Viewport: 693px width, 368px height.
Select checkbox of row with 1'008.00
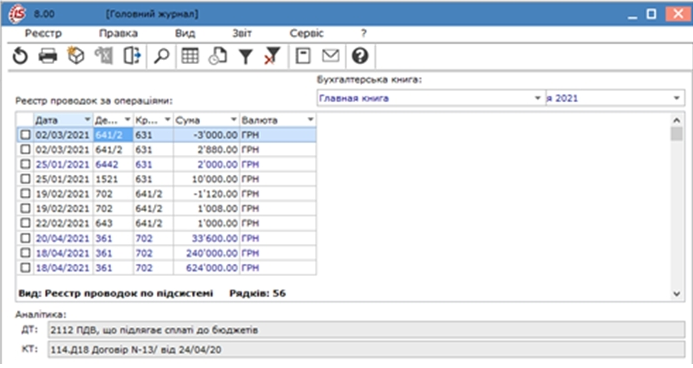pos(25,208)
